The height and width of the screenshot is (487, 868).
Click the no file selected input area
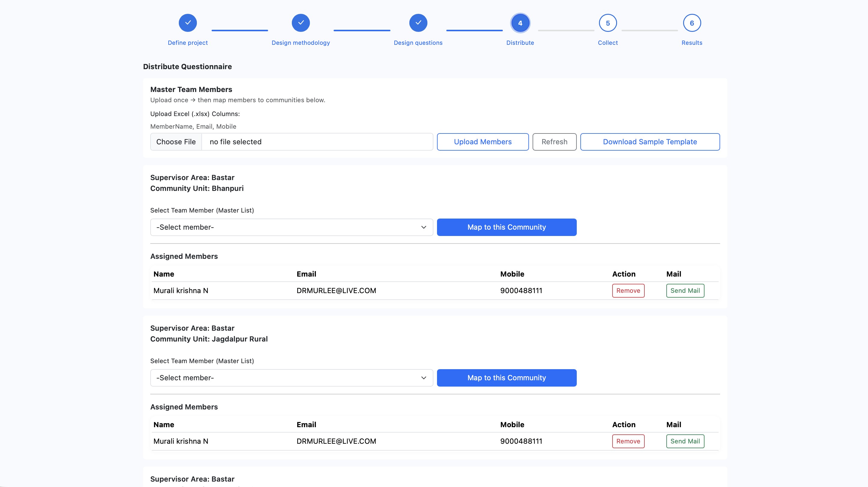click(x=317, y=142)
